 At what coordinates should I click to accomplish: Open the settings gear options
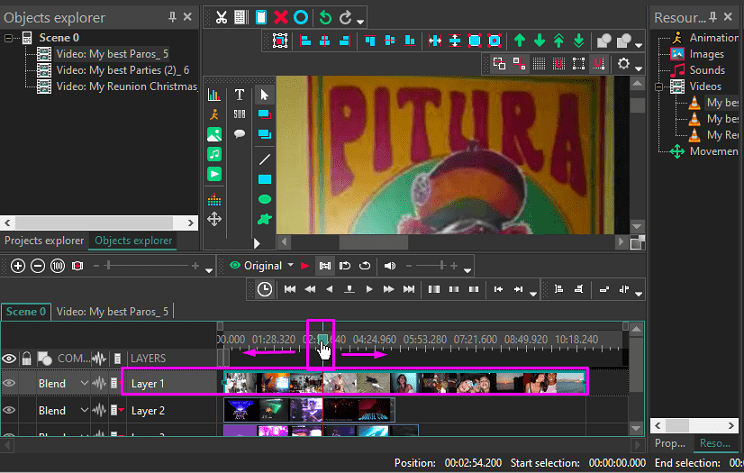(x=623, y=63)
